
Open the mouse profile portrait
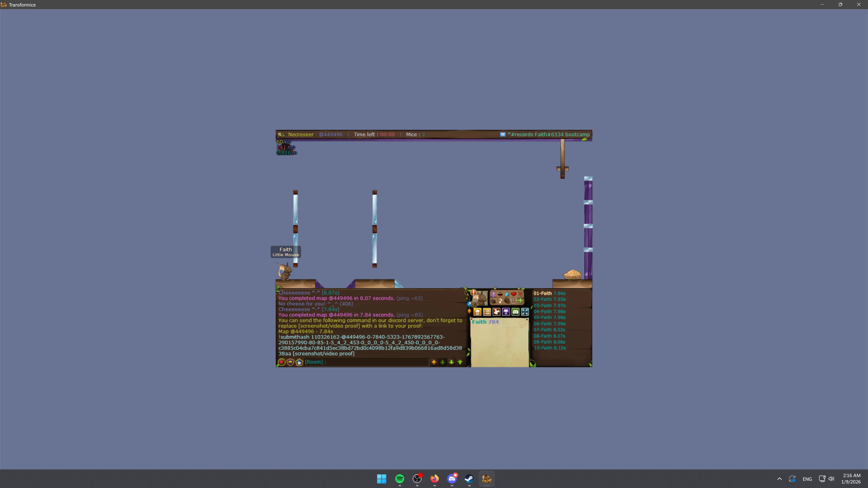[x=481, y=298]
